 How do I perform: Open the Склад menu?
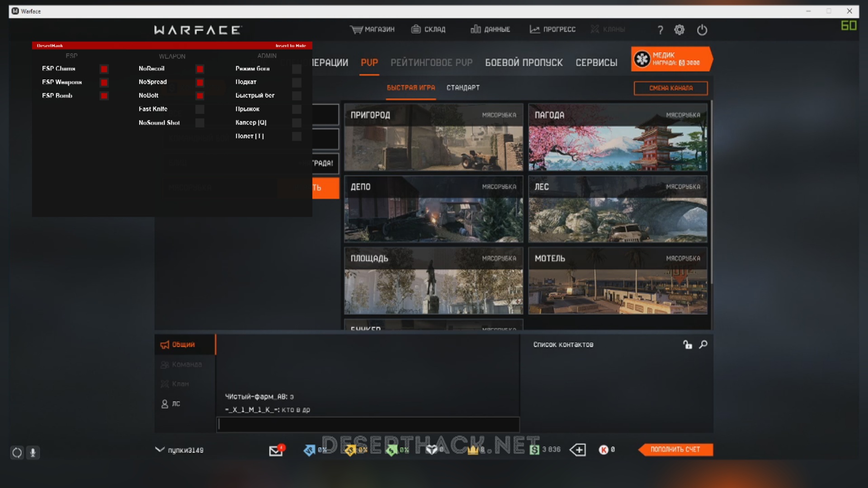[428, 29]
